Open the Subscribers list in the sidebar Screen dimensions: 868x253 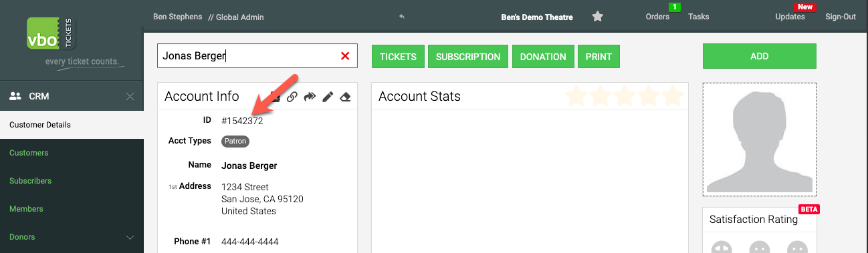[30, 181]
